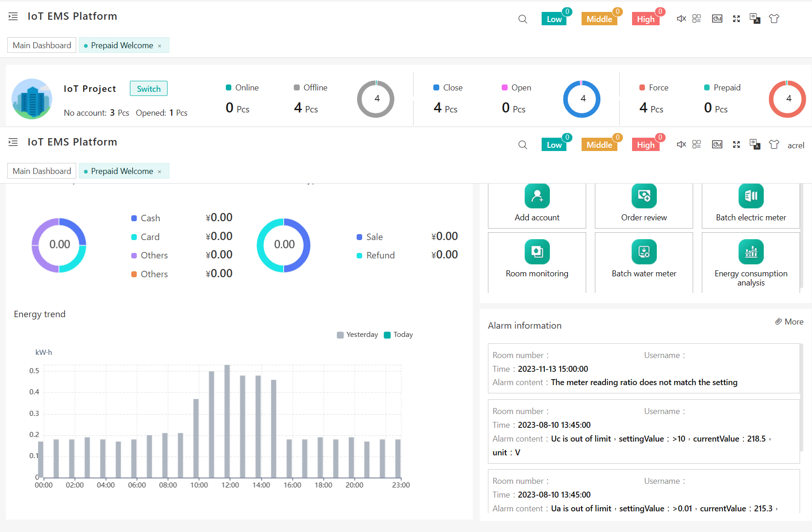Image resolution: width=812 pixels, height=532 pixels.
Task: Toggle the Yesterday series in Energy trend legend
Action: [357, 335]
